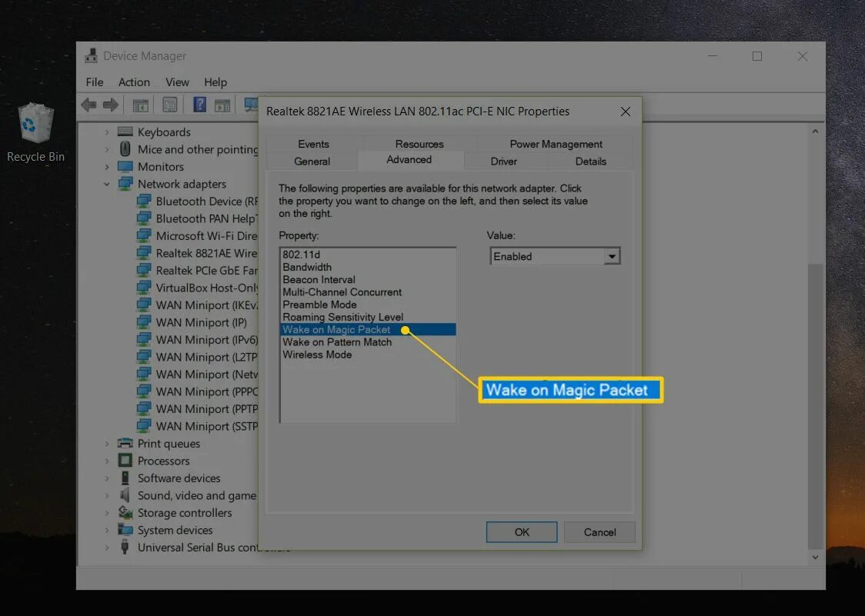
Task: Open the Help menu
Action: point(215,82)
